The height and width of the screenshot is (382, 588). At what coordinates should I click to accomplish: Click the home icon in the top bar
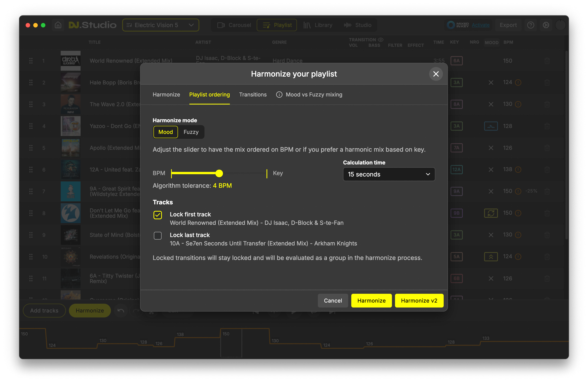coord(58,25)
